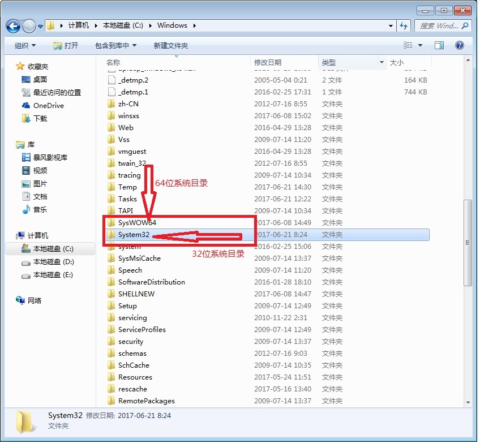Viewport: 480px width, 448px height.
Task: Click the change view icon
Action: tap(408, 45)
